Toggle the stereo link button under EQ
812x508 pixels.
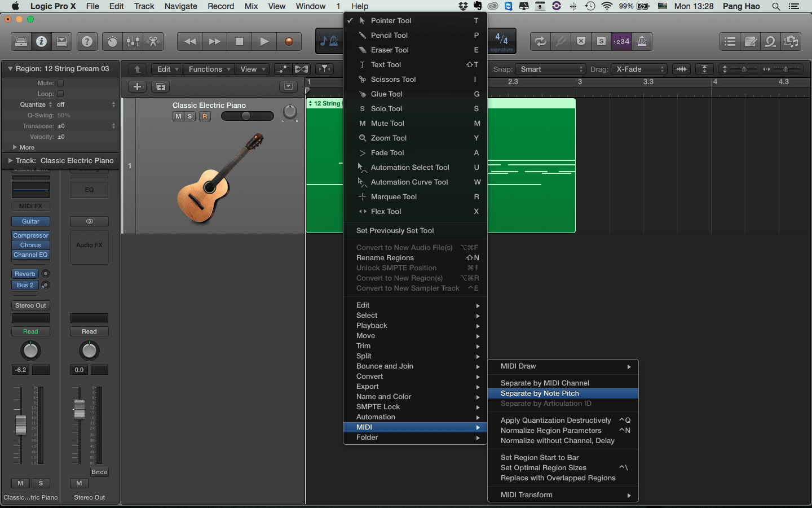(89, 221)
